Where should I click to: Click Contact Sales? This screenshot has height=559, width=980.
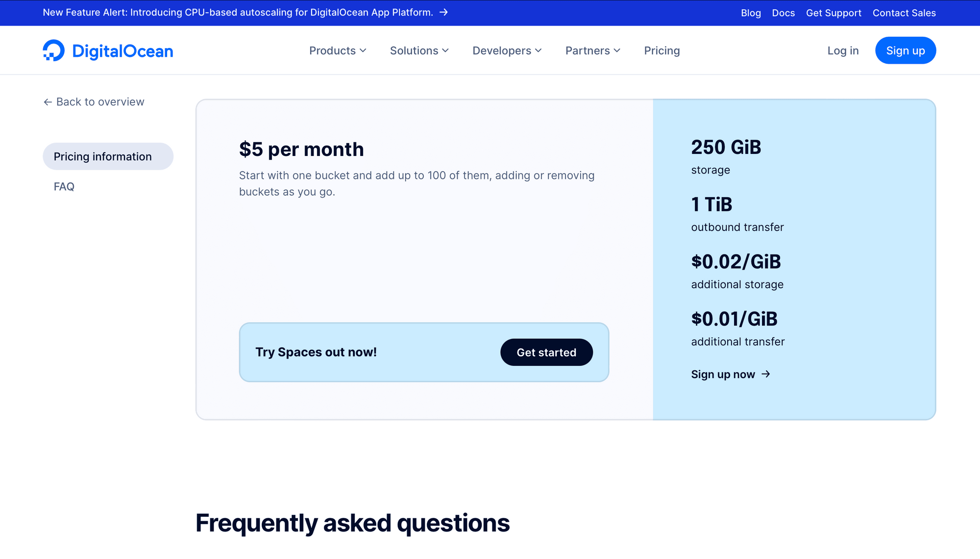point(904,13)
